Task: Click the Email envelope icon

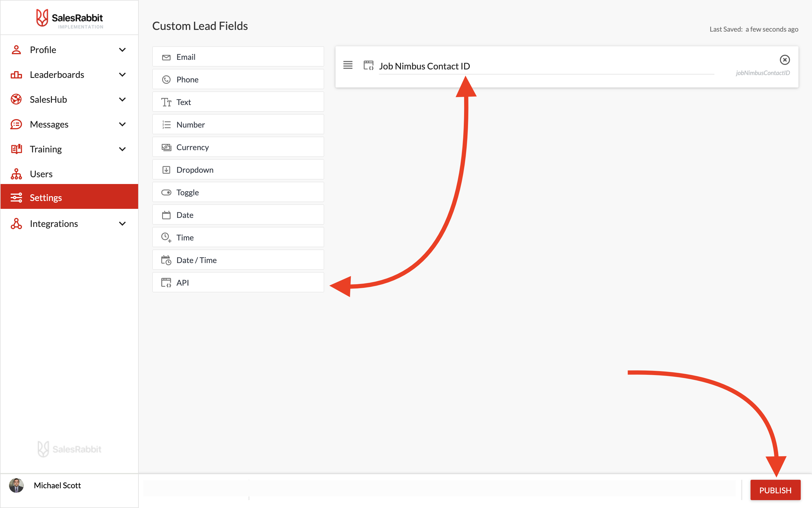Action: 166,58
